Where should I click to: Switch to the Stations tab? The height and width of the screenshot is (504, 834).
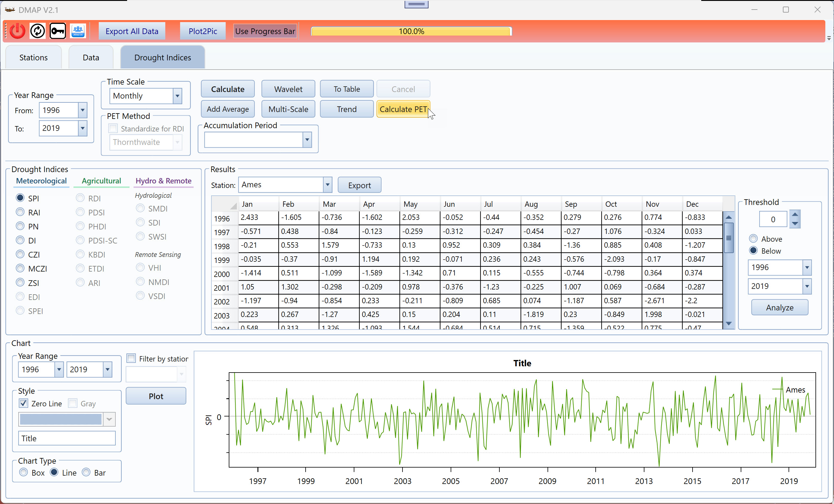33,57
